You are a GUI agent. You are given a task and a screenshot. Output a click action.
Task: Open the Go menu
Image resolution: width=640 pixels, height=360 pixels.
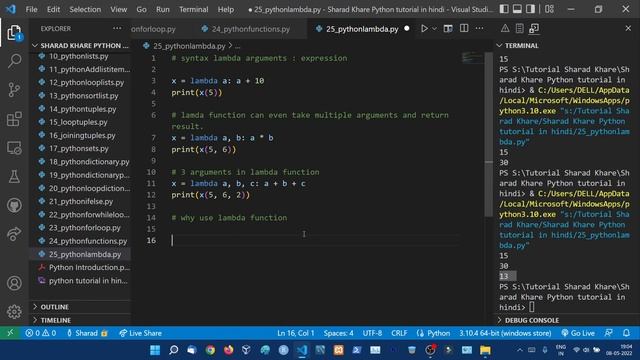[x=141, y=9]
